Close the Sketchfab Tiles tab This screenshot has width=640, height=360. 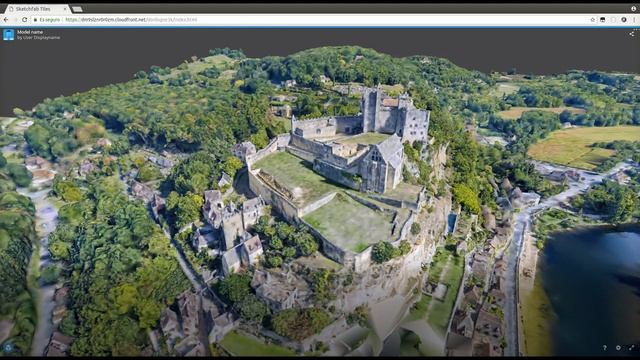65,9
